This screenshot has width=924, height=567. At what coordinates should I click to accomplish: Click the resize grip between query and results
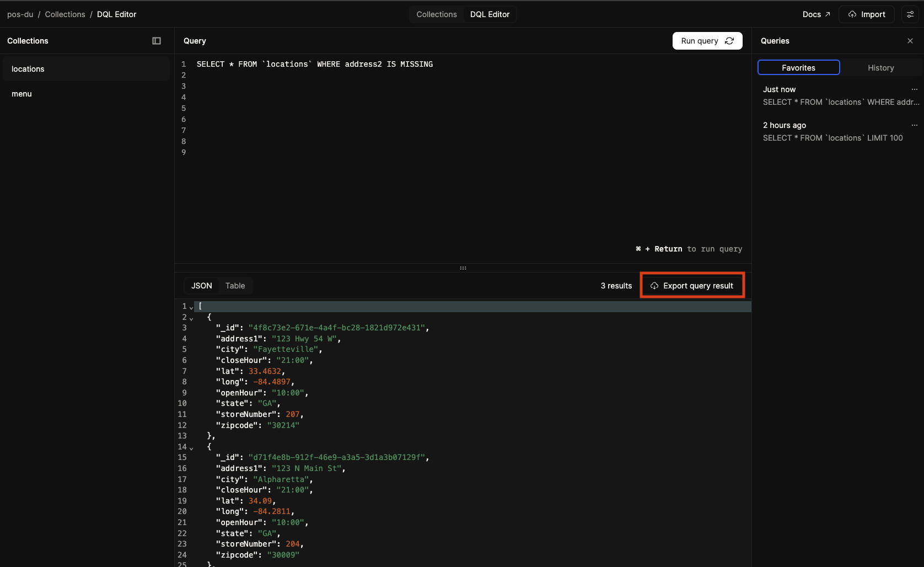click(463, 268)
